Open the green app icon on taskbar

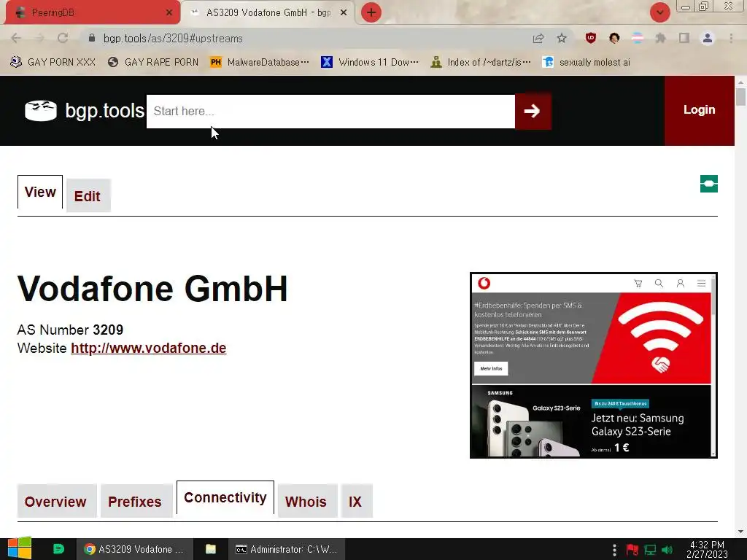click(x=58, y=549)
